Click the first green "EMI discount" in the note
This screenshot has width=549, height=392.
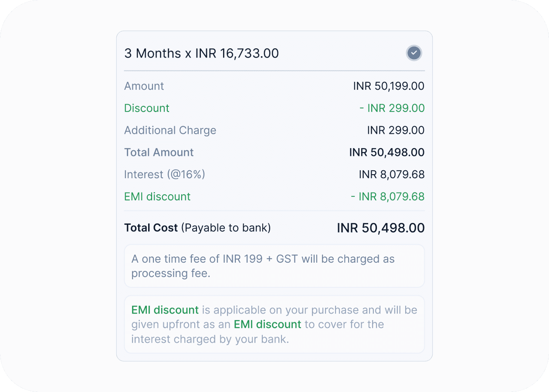coord(165,310)
